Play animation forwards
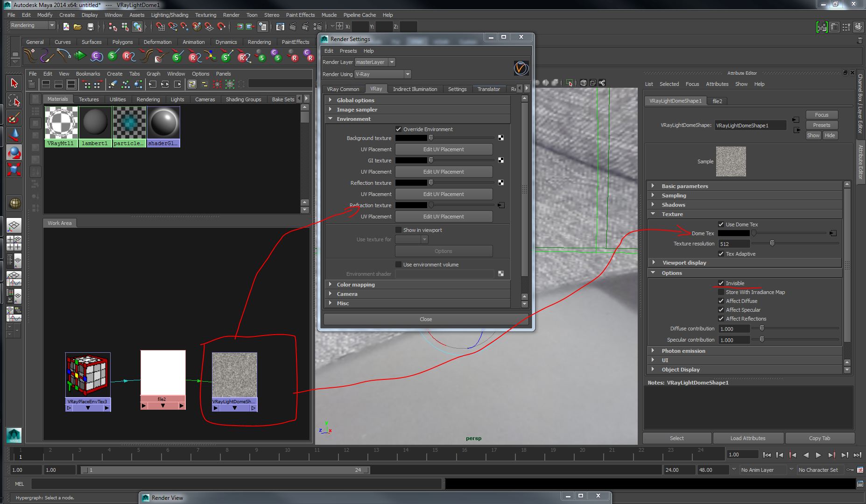866x504 pixels. [x=818, y=455]
